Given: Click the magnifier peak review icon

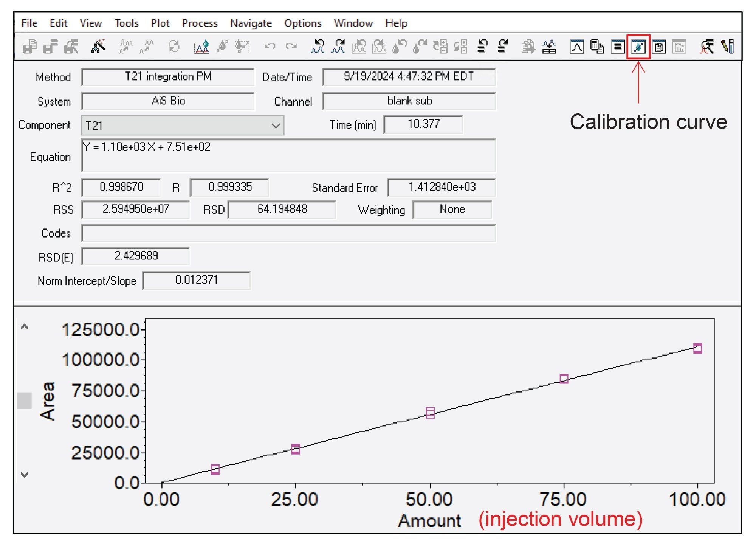Looking at the screenshot, I should coord(706,47).
